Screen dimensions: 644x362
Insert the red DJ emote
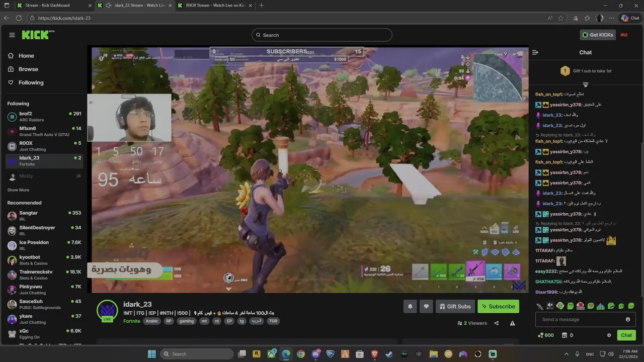pos(581,306)
